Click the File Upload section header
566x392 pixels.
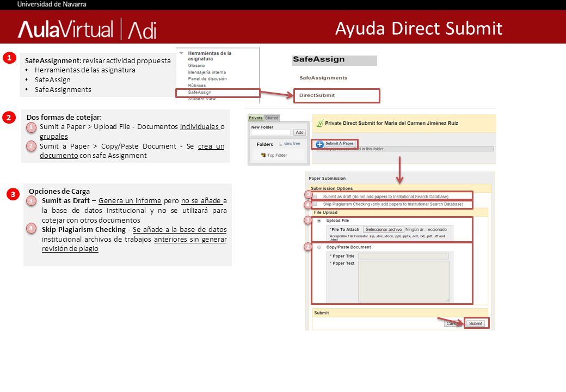pyautogui.click(x=325, y=212)
